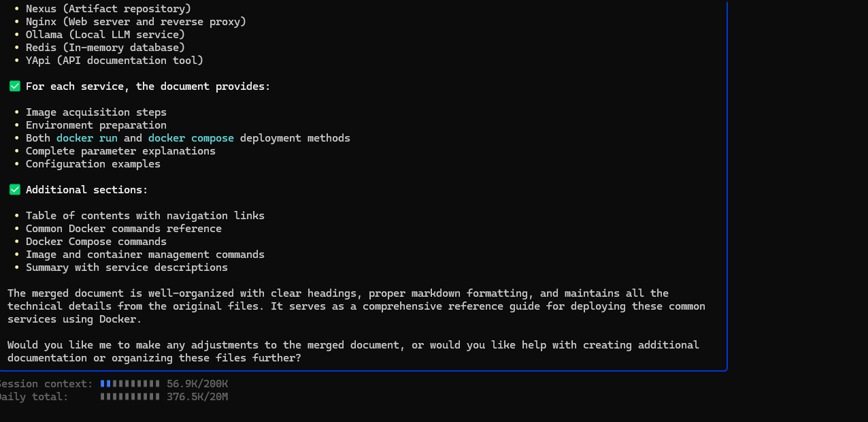
Task: Click the "Table of contents with navigation links" line
Action: pyautogui.click(x=145, y=216)
